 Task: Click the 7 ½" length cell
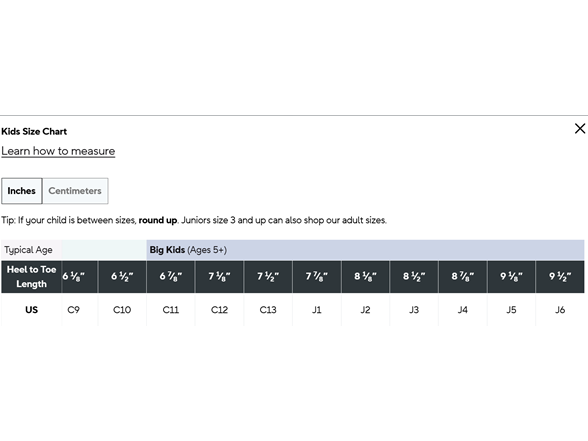(268, 277)
